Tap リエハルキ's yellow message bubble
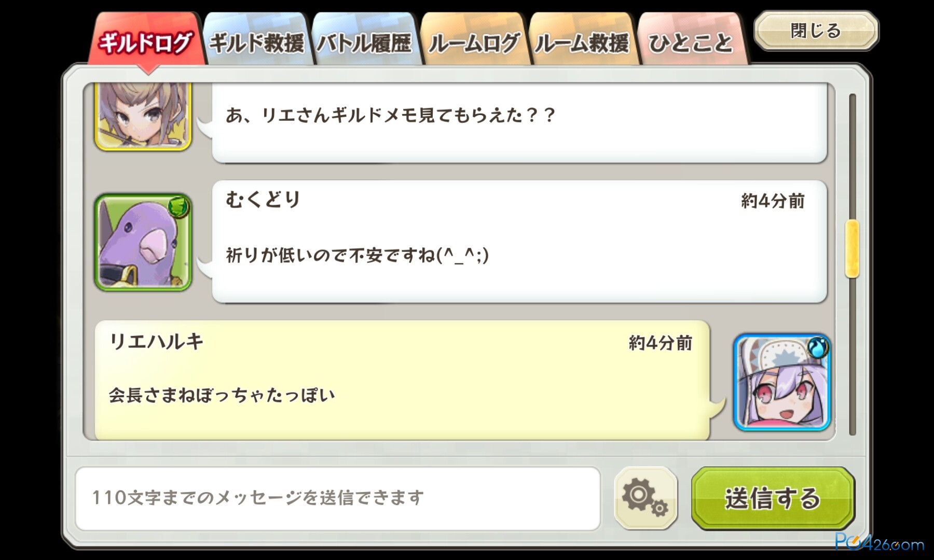Screen dimensions: 934x560 click(x=402, y=381)
